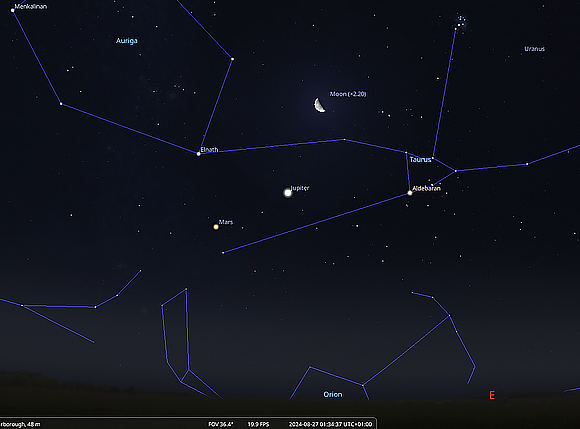Select the unlabeled Auriga star right of label
Image resolution: width=580 pixels, height=429 pixels.
(232, 59)
